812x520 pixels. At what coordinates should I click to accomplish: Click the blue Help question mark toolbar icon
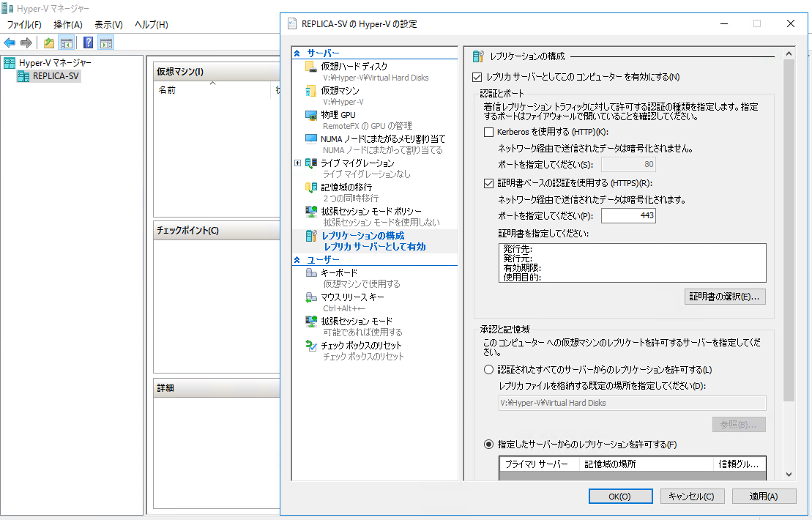point(89,43)
